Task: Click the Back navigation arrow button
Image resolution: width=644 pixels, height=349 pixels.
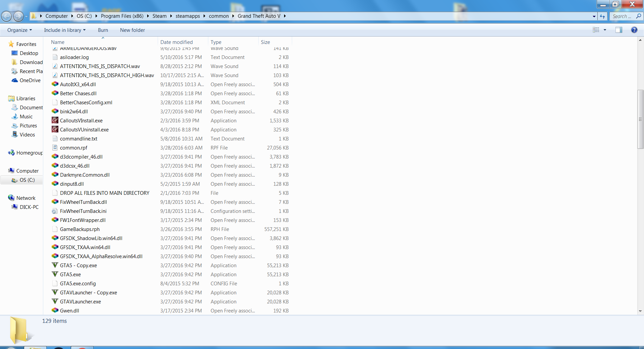Action: 6,16
